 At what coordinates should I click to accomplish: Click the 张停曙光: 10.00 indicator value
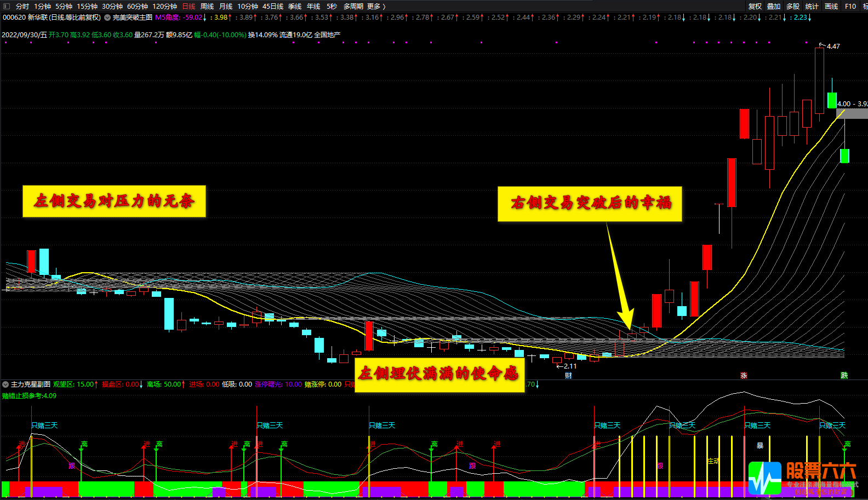(x=278, y=384)
